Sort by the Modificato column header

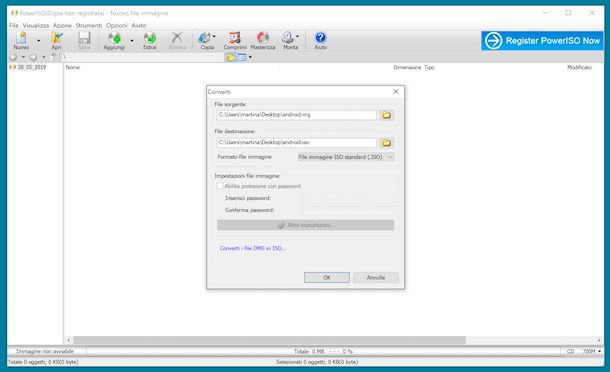[x=579, y=67]
